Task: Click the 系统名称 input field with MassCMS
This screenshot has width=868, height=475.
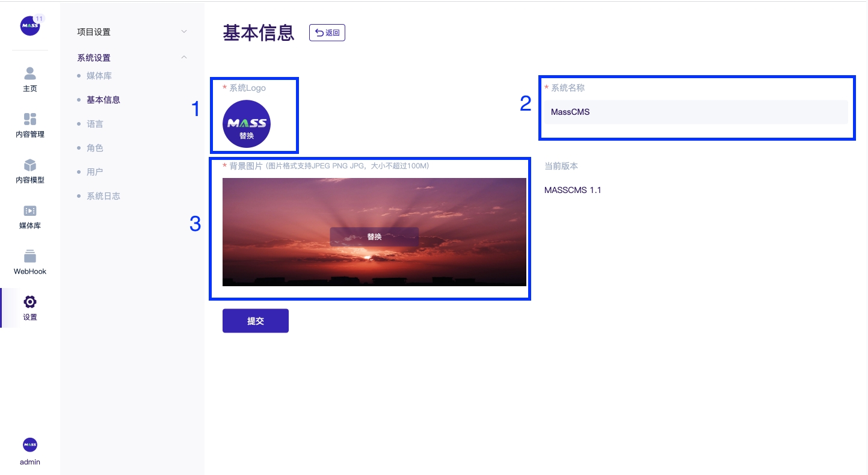Action: (696, 112)
